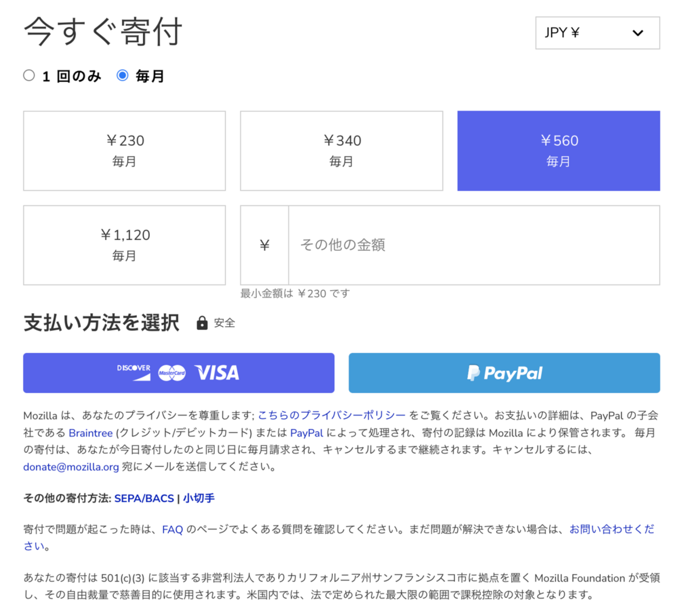The width and height of the screenshot is (678, 616).
Task: Click the 最小金額は ¥230 です note
Action: coord(295,294)
